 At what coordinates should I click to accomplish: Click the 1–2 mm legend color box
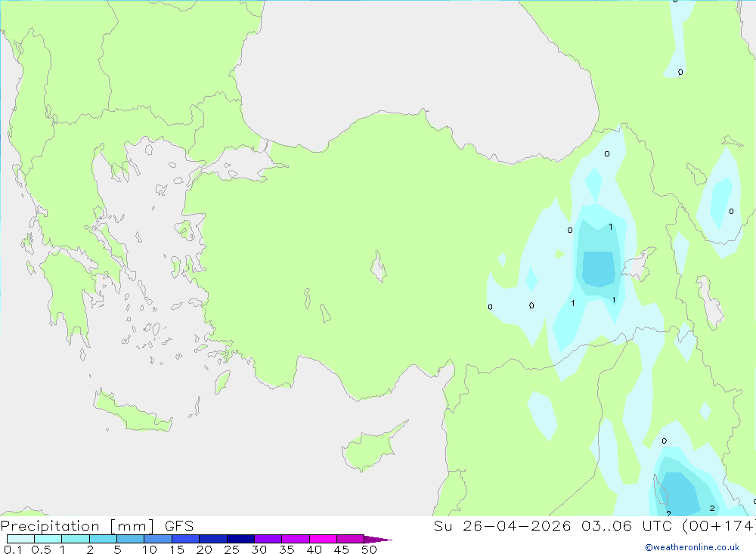pos(76,539)
